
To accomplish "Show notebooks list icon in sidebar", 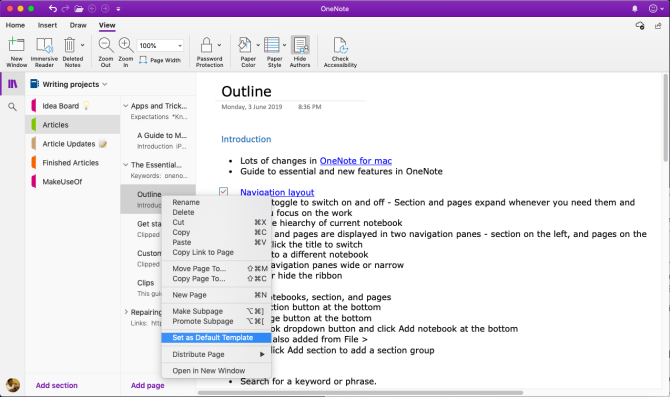I will [13, 84].
